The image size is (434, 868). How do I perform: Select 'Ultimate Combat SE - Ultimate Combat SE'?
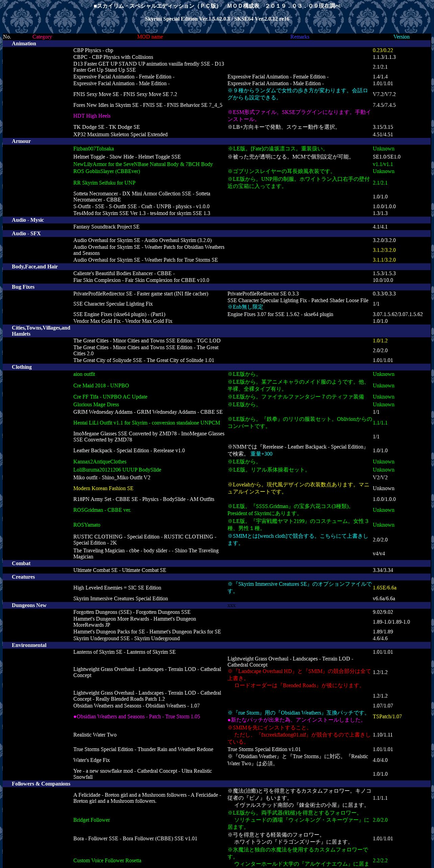(120, 570)
